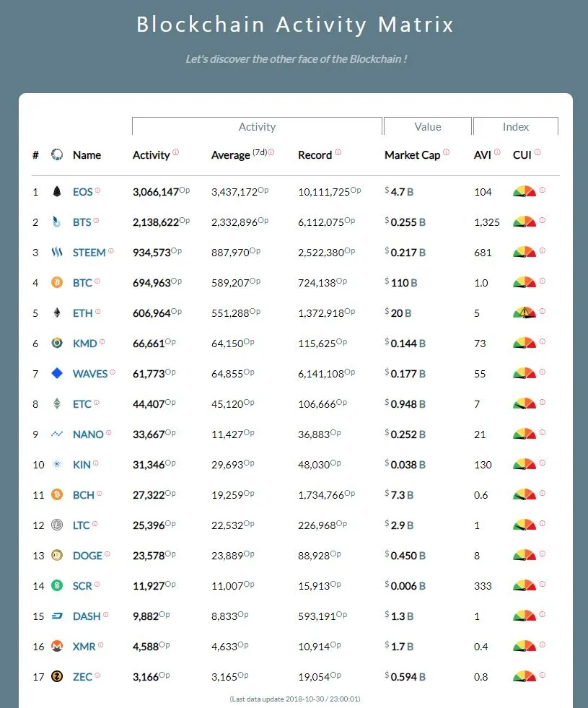Click BTS AVI value 1,325
This screenshot has width=588, height=708.
pos(487,222)
